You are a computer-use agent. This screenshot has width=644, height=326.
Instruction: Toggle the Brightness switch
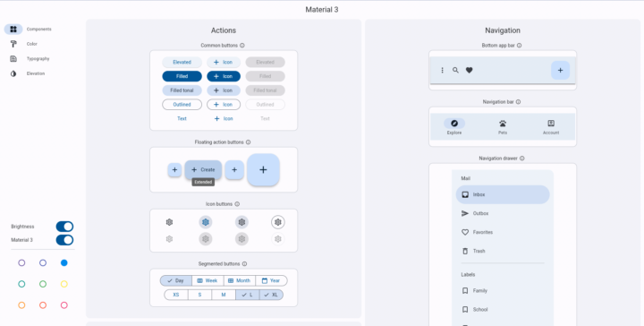pyautogui.click(x=64, y=227)
